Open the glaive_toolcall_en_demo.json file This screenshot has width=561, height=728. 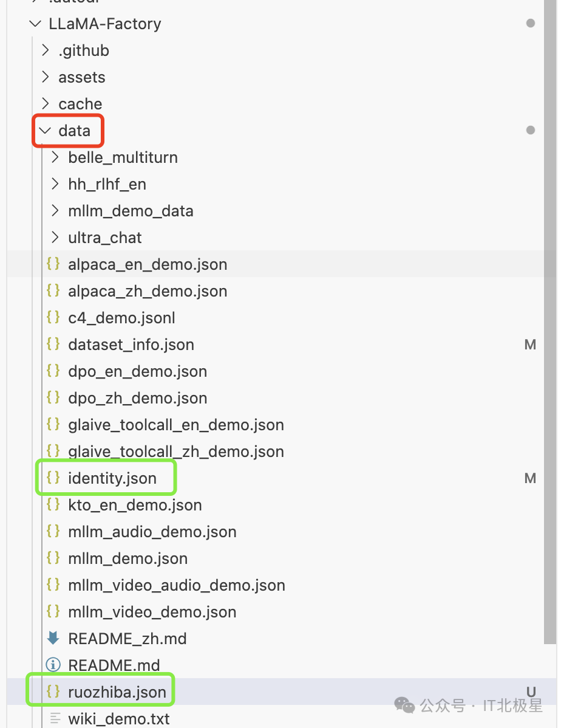coord(176,425)
